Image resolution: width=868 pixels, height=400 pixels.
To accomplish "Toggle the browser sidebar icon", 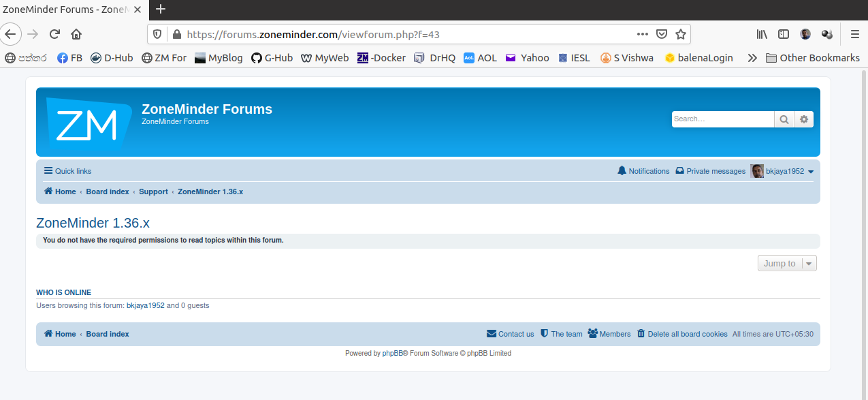I will [784, 34].
